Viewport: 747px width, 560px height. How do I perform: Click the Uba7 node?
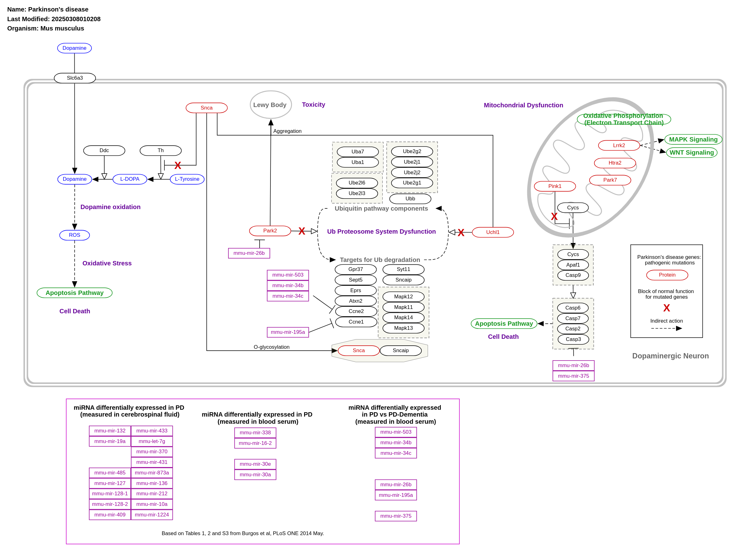(x=358, y=152)
